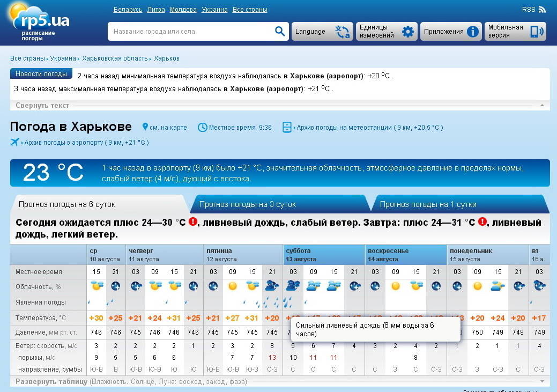The width and height of the screenshot is (557, 392).
Task: Click the airplane archive icon
Action: [x=15, y=142]
